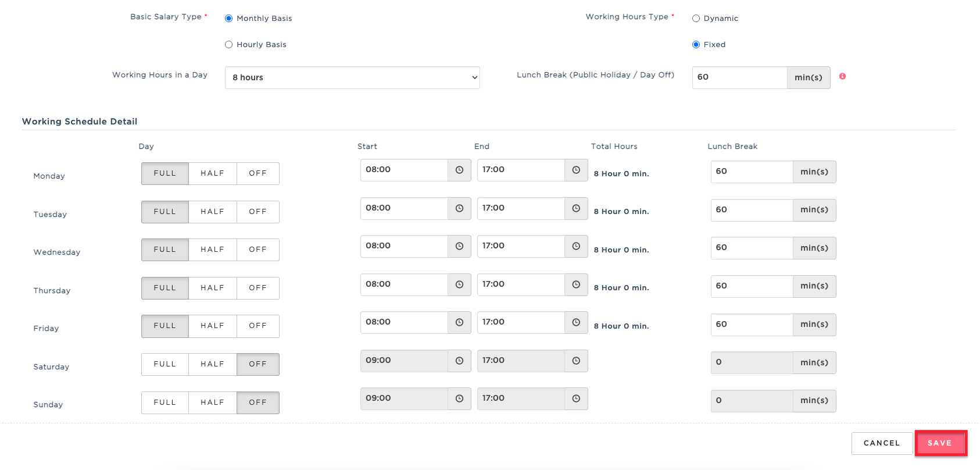Open Wednesday end time clock picker
The width and height of the screenshot is (980, 470).
click(x=576, y=246)
